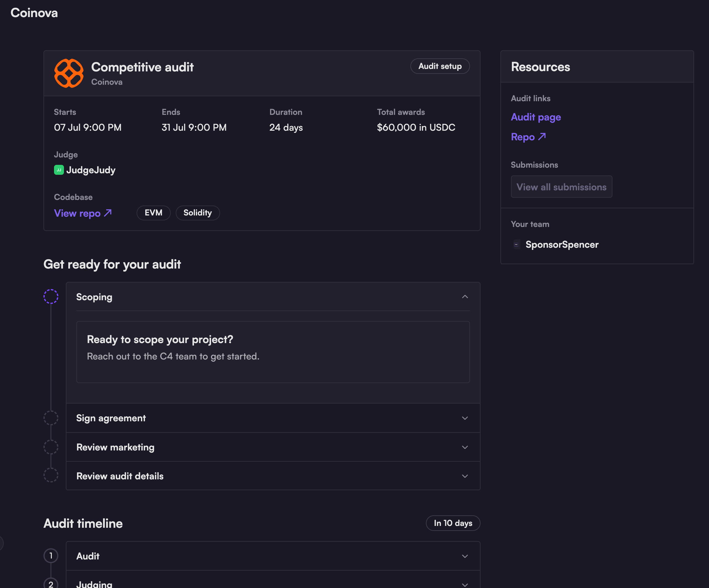
Task: Click the orange Coinova logo icon
Action: pyautogui.click(x=69, y=73)
